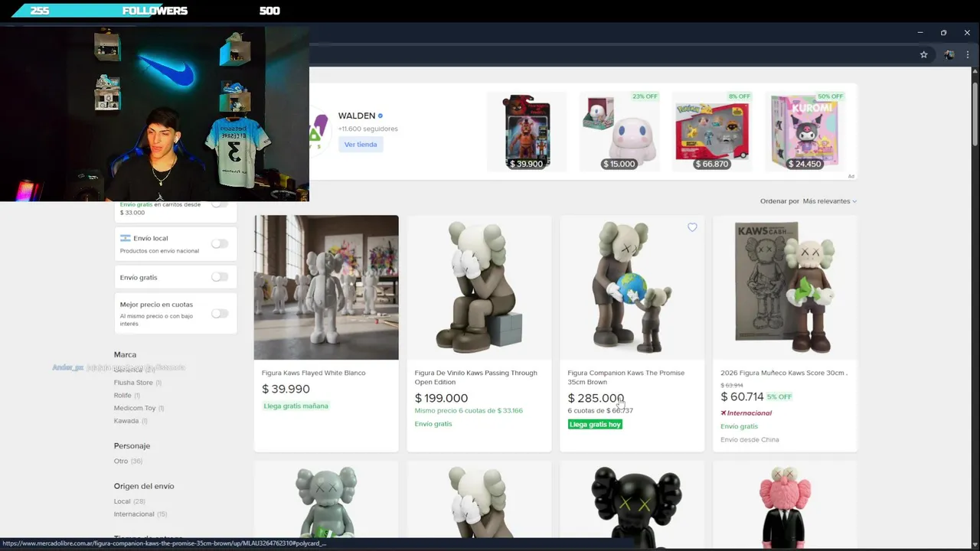Filter by Kawada brand
Viewport: 980px width, 551px height.
coord(130,421)
